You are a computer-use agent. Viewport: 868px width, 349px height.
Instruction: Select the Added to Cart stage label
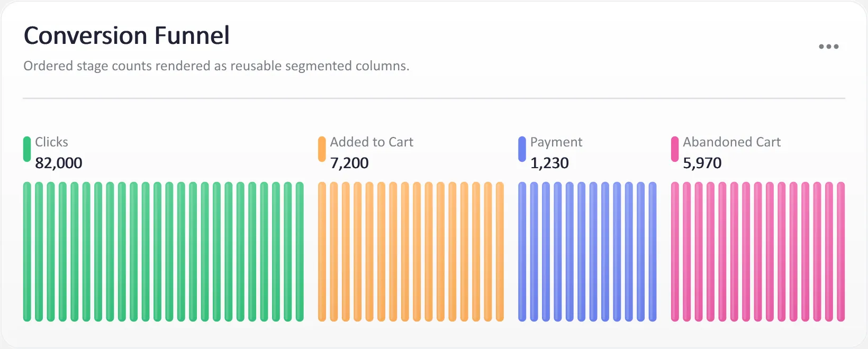[372, 142]
